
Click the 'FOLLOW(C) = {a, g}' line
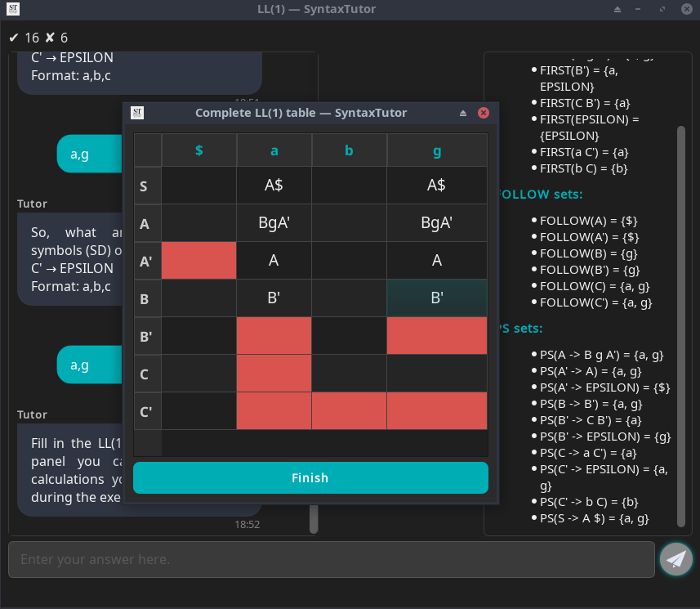595,286
